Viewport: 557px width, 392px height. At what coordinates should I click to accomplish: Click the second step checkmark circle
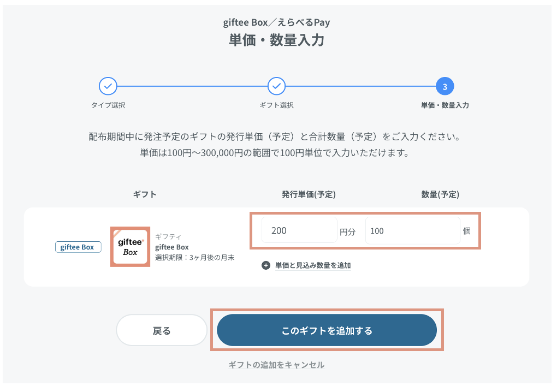pyautogui.click(x=276, y=86)
